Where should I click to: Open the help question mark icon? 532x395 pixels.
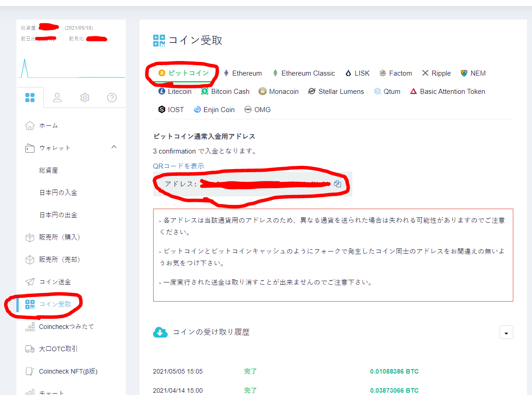[x=112, y=97]
